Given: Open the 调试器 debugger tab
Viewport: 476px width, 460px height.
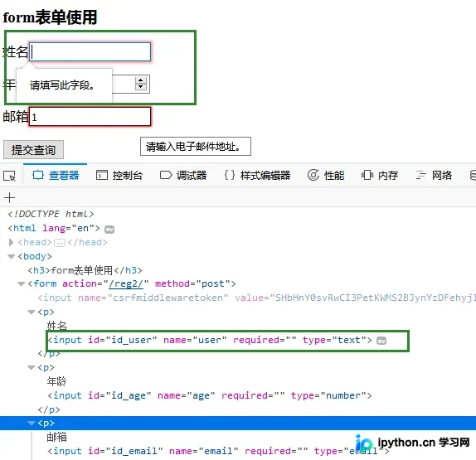Looking at the screenshot, I should click(183, 175).
